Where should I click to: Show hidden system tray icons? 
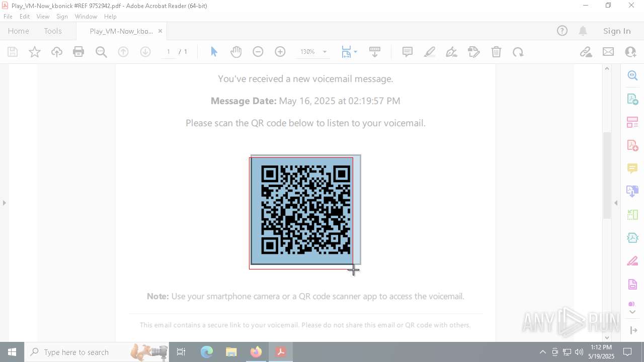(x=542, y=352)
